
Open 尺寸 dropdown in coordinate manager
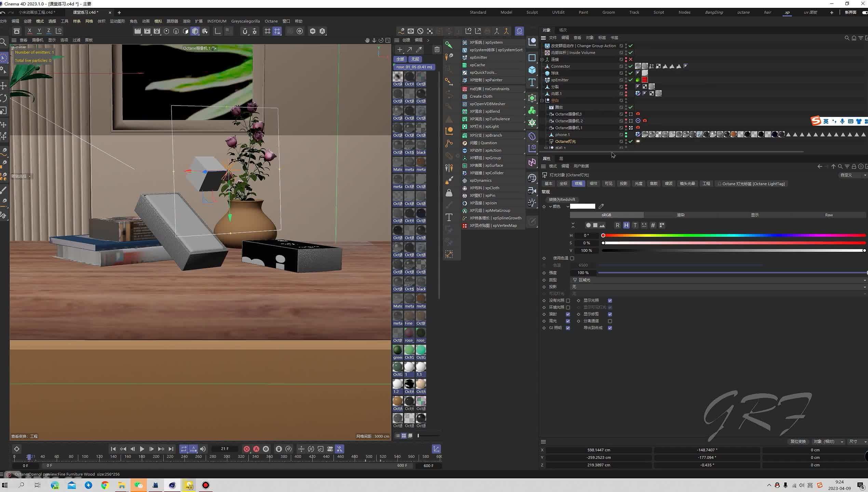click(x=857, y=441)
